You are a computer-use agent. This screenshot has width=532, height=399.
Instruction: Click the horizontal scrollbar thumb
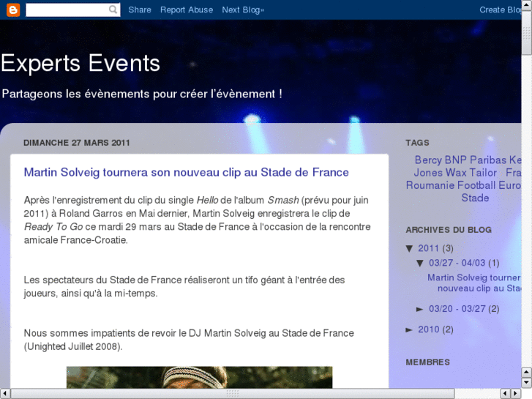(x=233, y=394)
